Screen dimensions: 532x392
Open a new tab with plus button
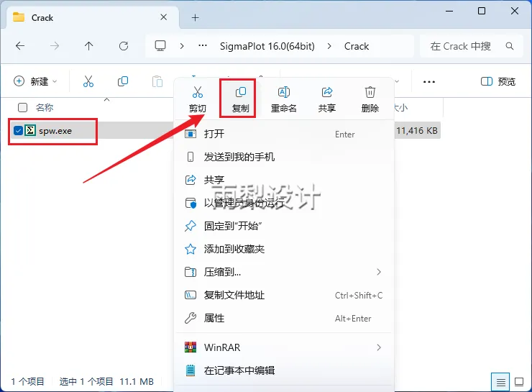coord(195,18)
